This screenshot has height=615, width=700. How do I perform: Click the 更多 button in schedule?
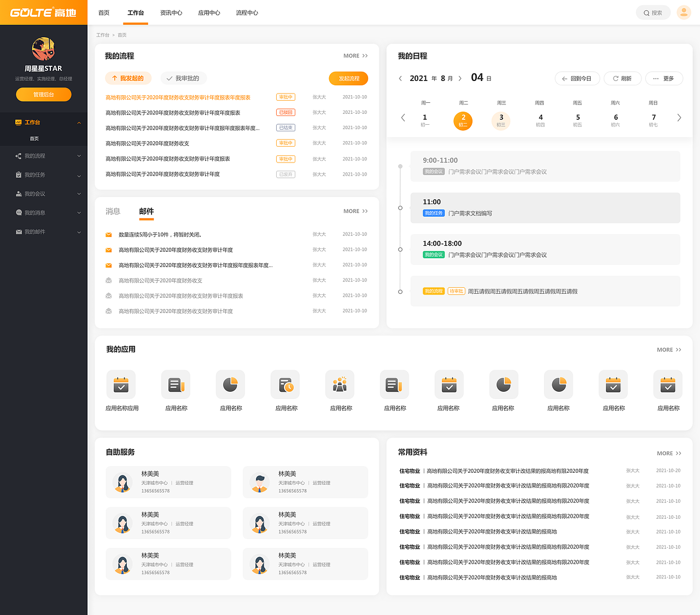664,78
